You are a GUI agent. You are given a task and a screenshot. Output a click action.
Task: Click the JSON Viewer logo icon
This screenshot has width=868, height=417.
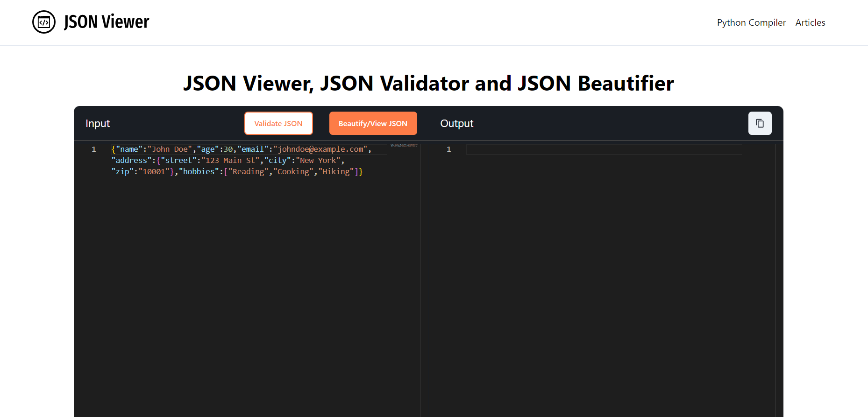tap(44, 22)
